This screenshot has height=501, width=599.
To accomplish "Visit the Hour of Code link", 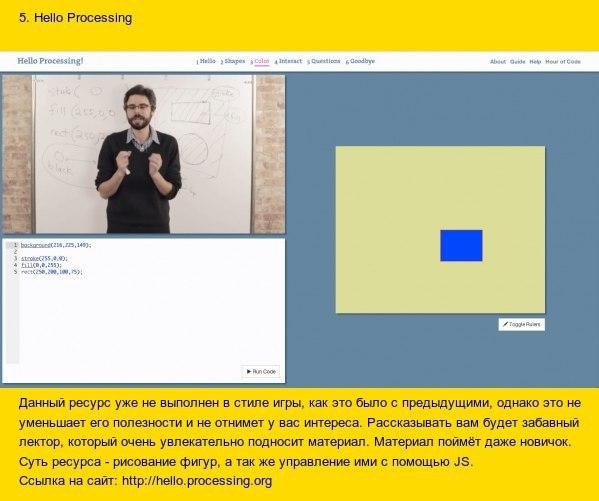I will click(x=563, y=62).
